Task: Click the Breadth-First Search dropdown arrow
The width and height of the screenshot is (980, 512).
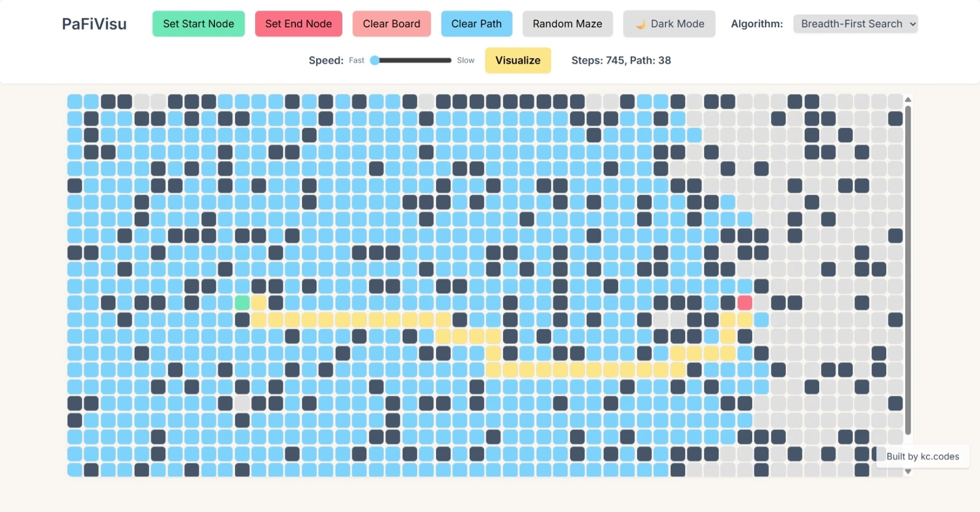Action: pyautogui.click(x=912, y=24)
